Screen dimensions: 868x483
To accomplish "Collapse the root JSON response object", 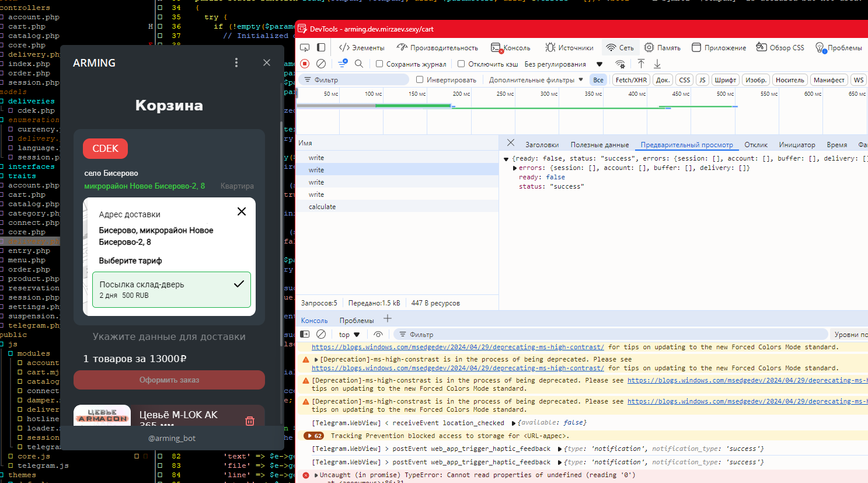I will point(506,158).
